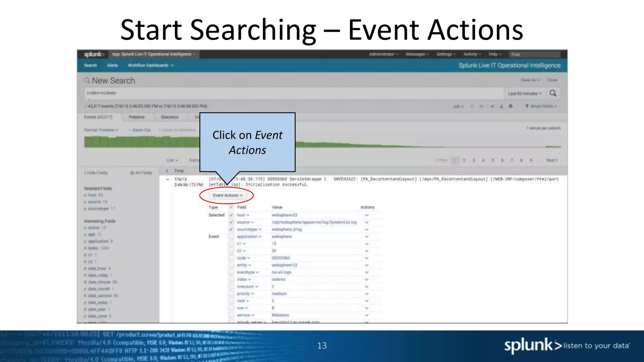Image resolution: width=644 pixels, height=362 pixels.
Task: Open actions arrow for host row
Action: [367, 215]
